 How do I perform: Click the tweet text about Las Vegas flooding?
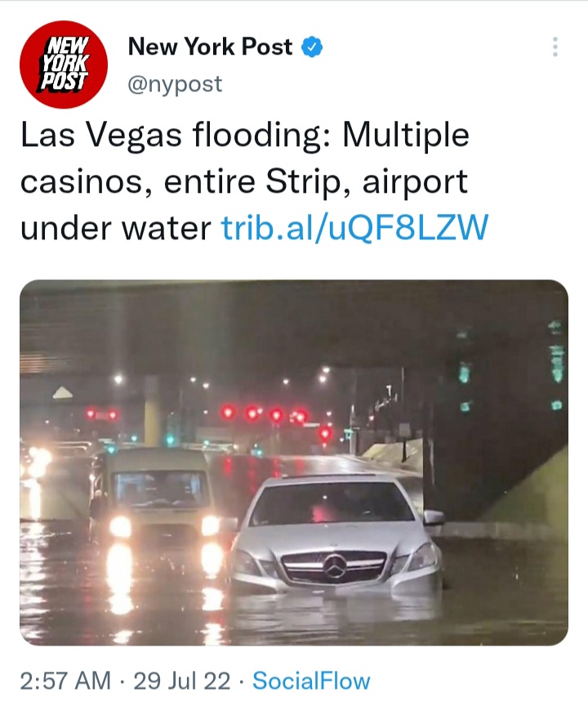[254, 181]
